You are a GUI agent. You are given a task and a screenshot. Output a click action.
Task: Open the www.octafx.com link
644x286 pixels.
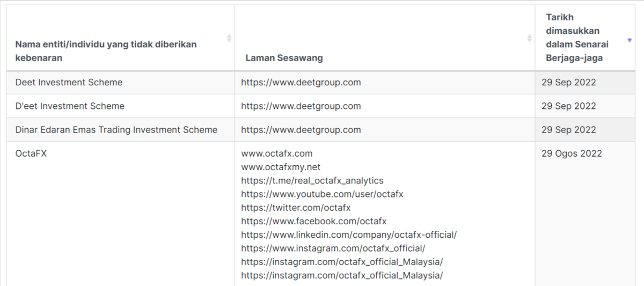coord(276,153)
